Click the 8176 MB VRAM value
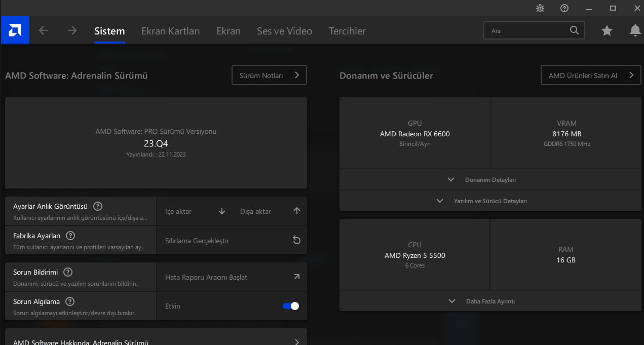644x345 pixels. 566,134
